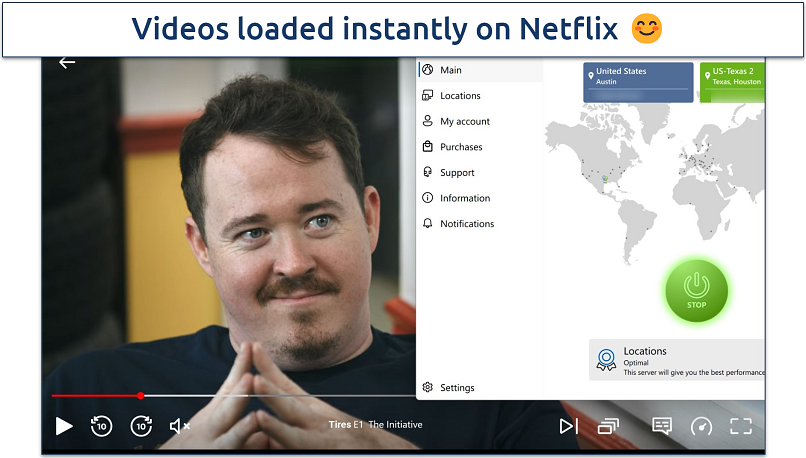Click the Main globe icon
The height and width of the screenshot is (458, 806).
click(428, 69)
